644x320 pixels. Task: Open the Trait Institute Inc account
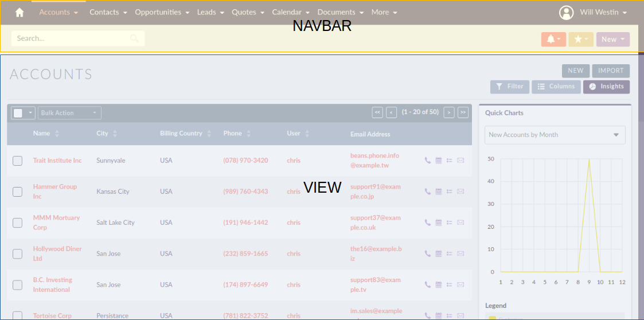point(57,160)
